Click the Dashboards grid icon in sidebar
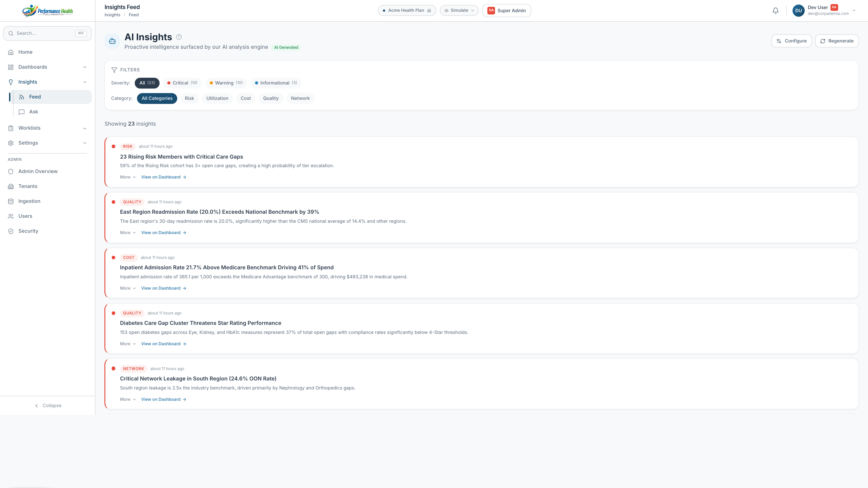The image size is (868, 488). [11, 67]
